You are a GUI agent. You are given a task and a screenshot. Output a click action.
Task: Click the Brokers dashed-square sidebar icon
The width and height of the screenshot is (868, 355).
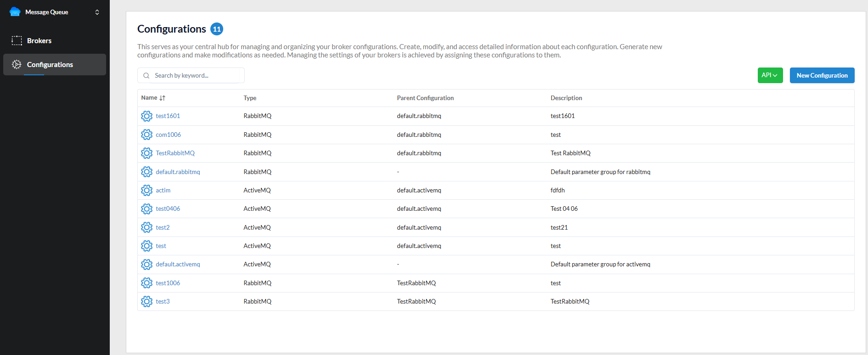point(17,40)
